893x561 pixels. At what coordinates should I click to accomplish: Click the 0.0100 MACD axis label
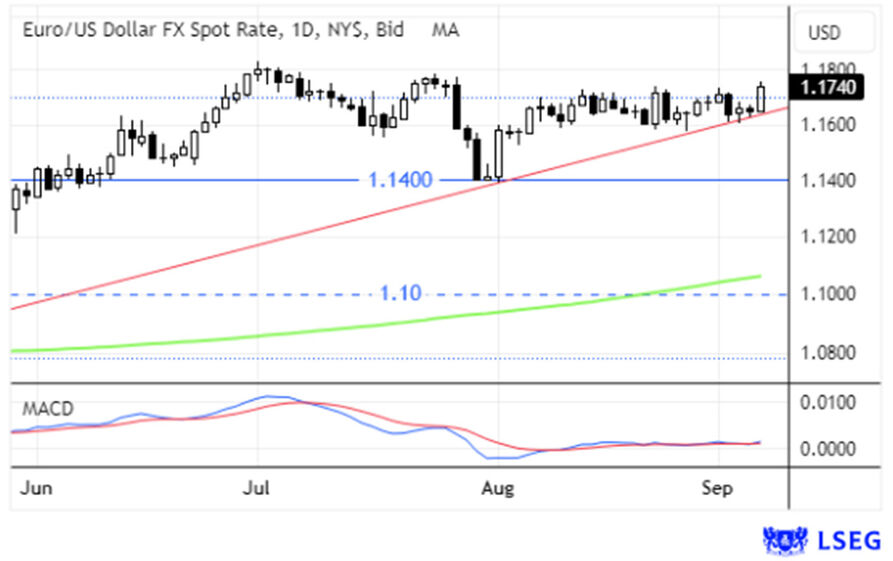coord(828,402)
